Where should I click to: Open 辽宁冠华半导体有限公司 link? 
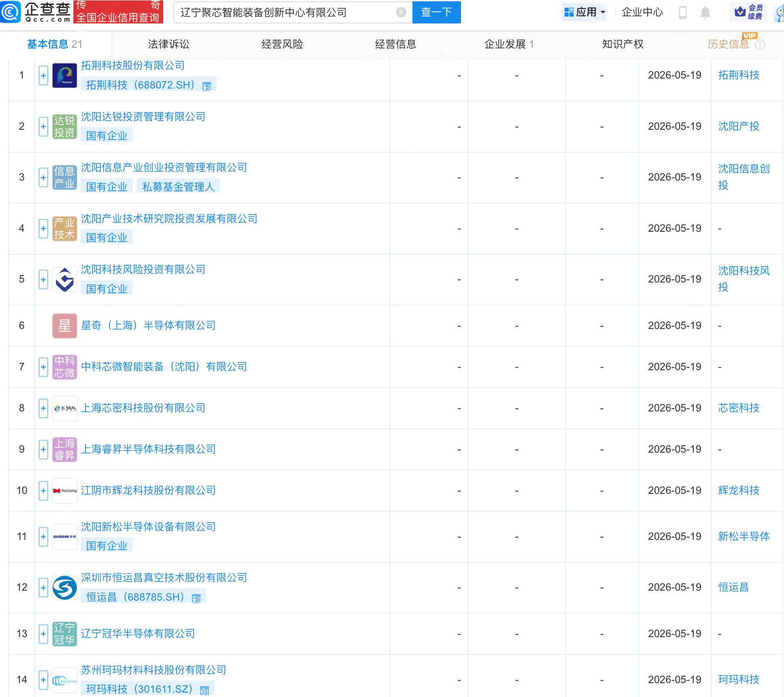138,634
